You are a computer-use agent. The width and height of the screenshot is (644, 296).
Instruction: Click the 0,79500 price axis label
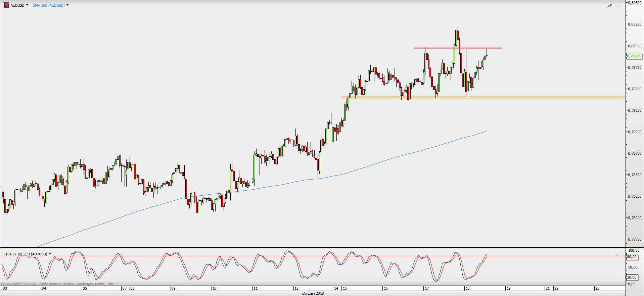[635, 89]
